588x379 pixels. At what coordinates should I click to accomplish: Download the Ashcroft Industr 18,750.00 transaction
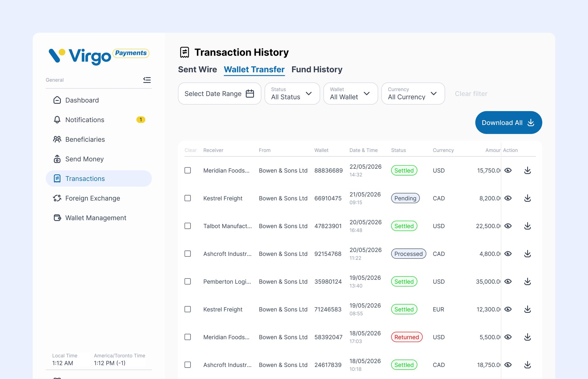click(x=527, y=365)
